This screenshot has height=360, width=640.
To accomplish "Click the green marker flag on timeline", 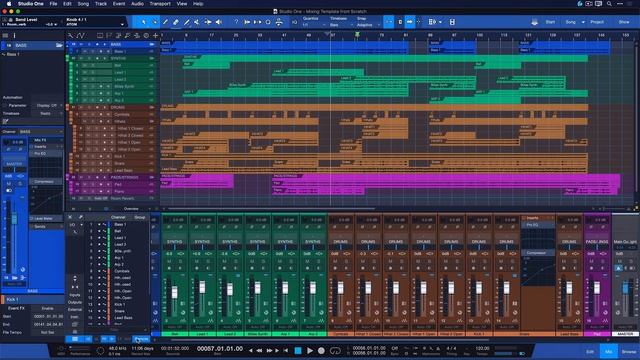I will [x=357, y=35].
